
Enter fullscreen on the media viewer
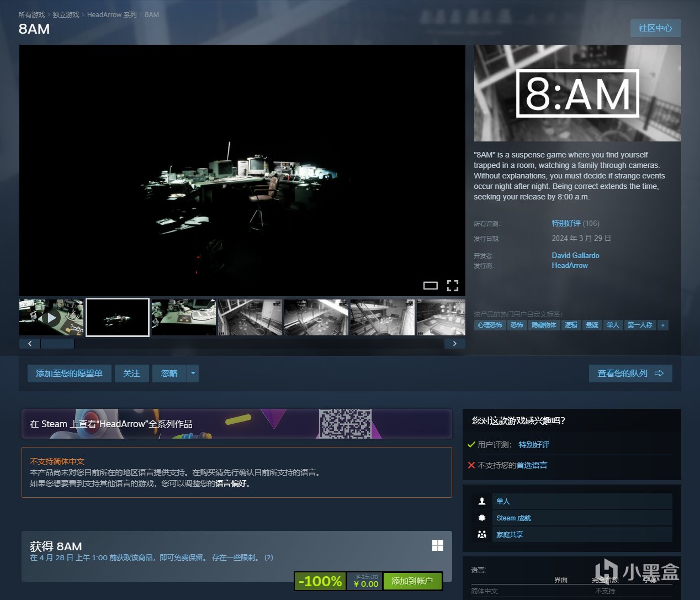tap(453, 286)
